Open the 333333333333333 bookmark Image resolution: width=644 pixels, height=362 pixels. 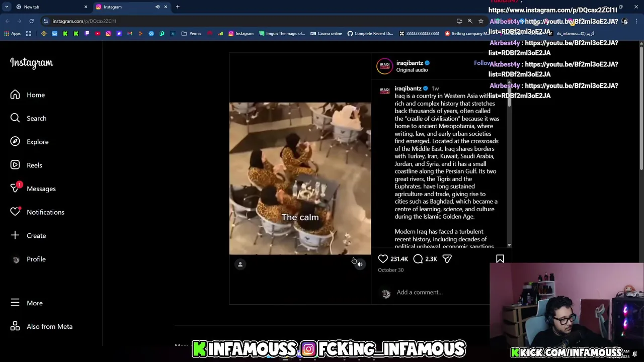click(x=419, y=34)
